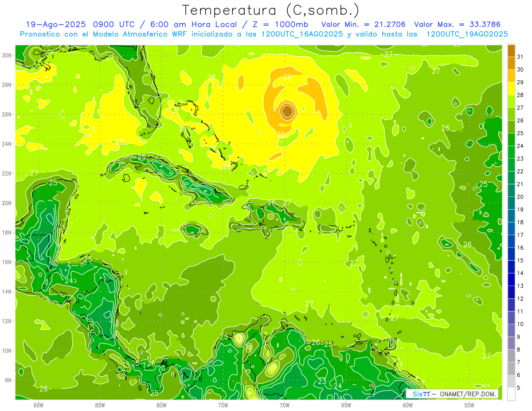This screenshot has width=532, height=411.
Task: Click the legend value label 5
Action: [x=519, y=388]
